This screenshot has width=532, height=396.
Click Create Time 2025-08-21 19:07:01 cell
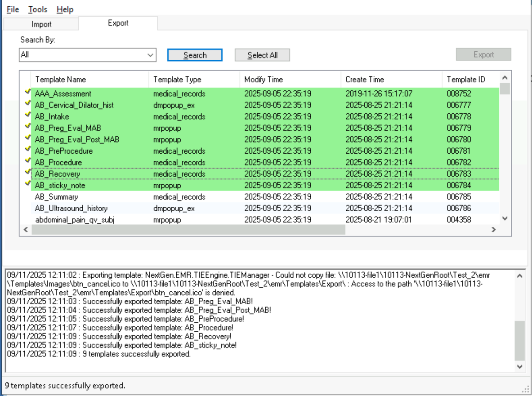coord(379,220)
